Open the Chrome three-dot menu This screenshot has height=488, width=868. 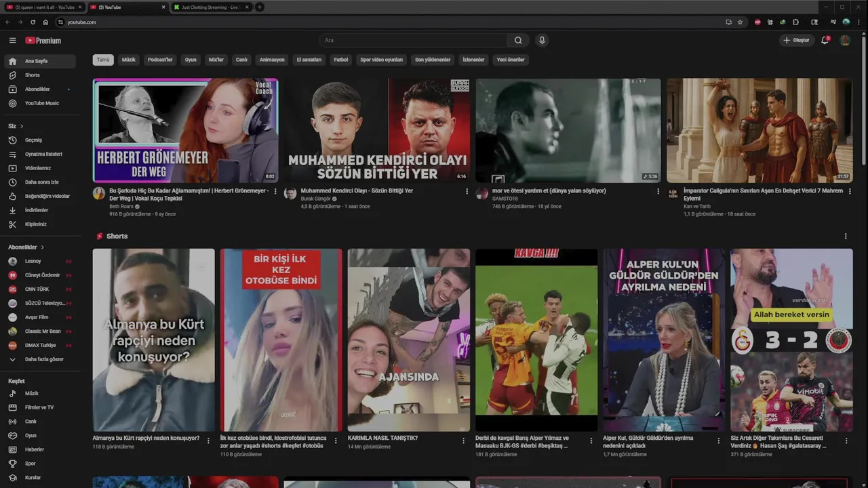coord(858,22)
